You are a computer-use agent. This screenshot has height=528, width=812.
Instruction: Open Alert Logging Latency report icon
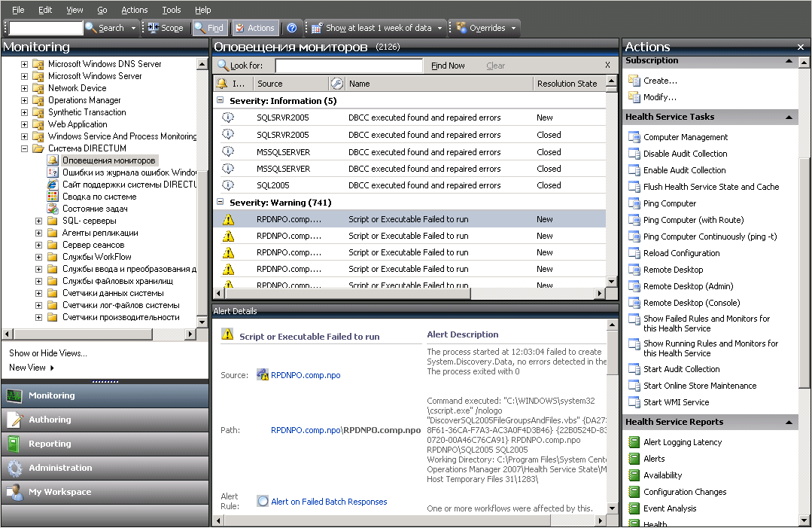(634, 442)
